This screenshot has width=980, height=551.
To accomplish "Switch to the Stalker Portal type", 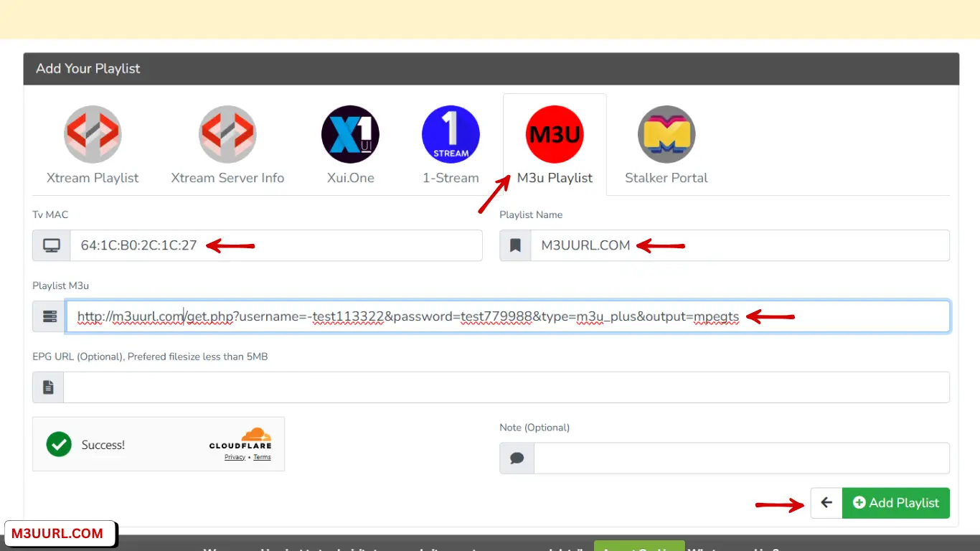I will click(666, 134).
